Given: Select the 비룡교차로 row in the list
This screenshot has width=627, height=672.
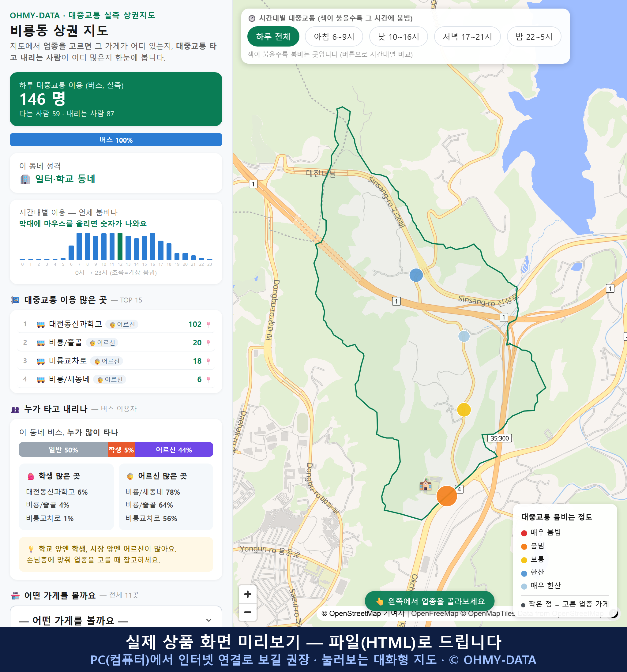Looking at the screenshot, I should point(116,361).
